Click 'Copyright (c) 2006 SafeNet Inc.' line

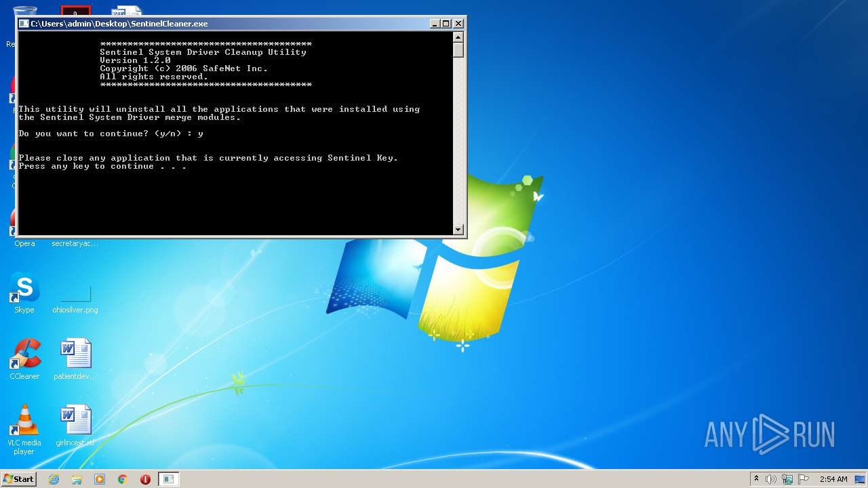pyautogui.click(x=184, y=68)
